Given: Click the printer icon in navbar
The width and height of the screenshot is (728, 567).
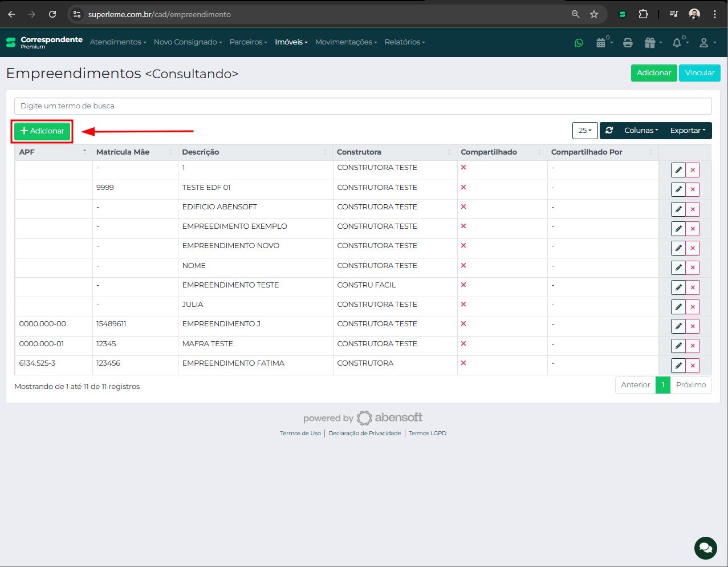Looking at the screenshot, I should point(628,43).
